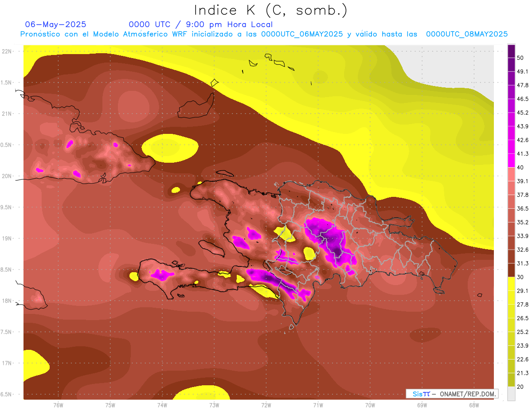The width and height of the screenshot is (532, 411).
Task: Click the '27.8' legend value
Action: pyautogui.click(x=523, y=304)
